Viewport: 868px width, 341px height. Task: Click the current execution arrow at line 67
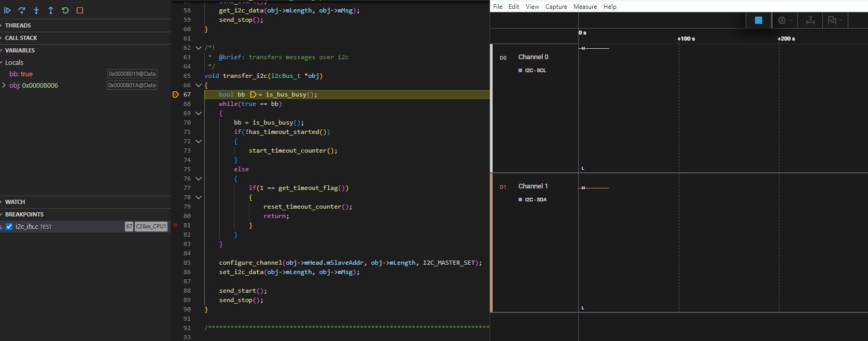(175, 94)
